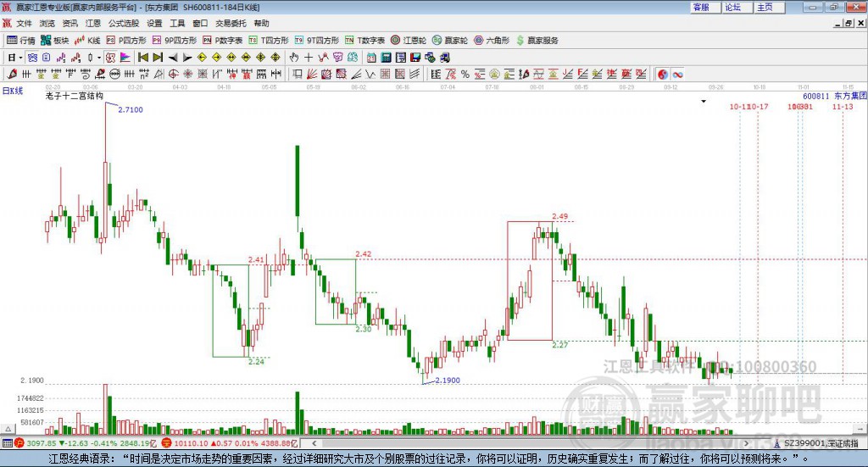
Task: Toggle the red-blue yin-yang icon
Action: tap(663, 74)
